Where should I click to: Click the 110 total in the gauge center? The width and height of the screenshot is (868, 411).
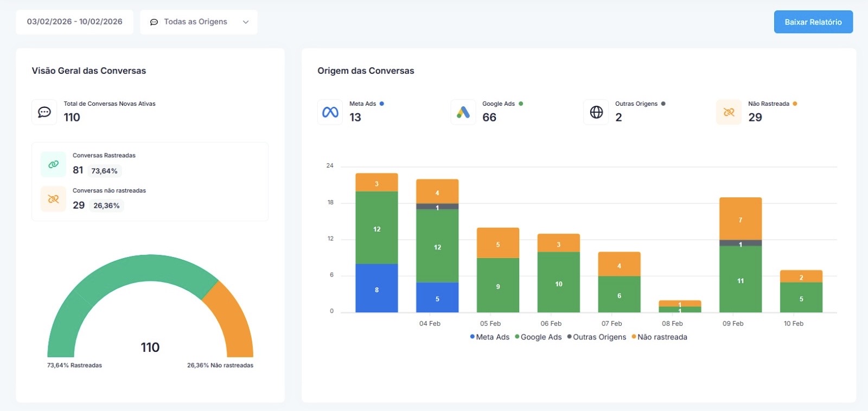(x=150, y=347)
